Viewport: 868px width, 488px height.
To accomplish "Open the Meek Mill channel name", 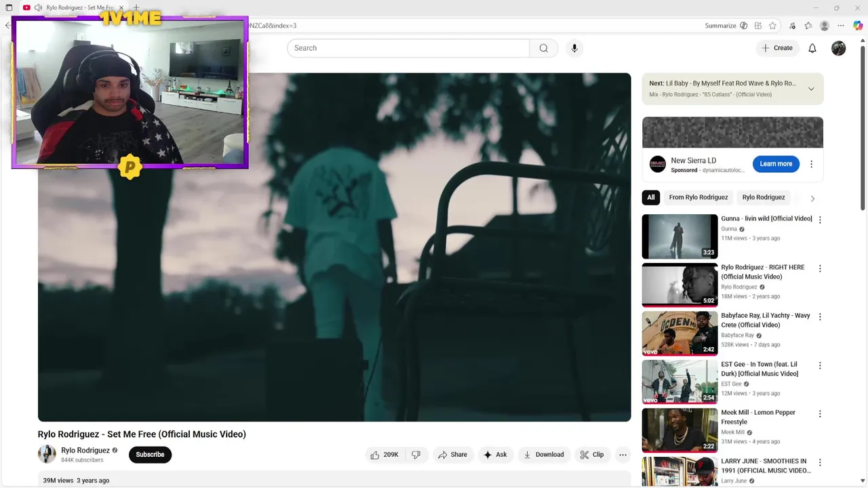I will pyautogui.click(x=732, y=432).
